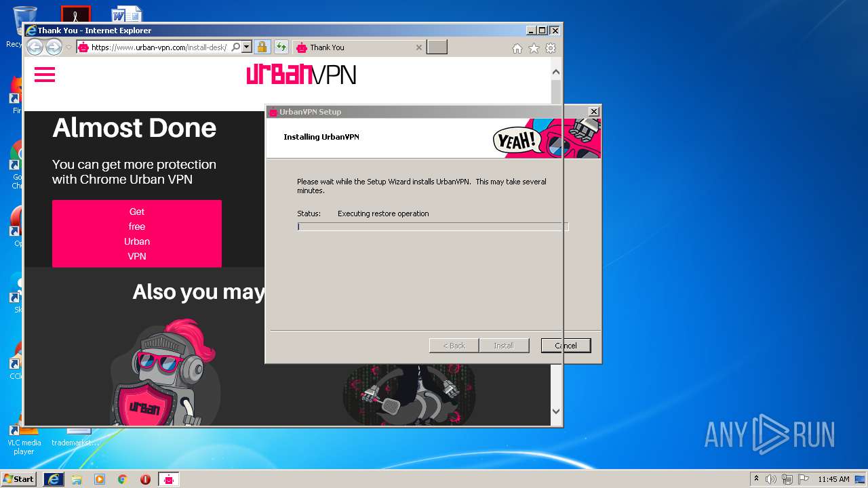Click the Also you may heading
Image resolution: width=868 pixels, height=488 pixels.
point(198,292)
